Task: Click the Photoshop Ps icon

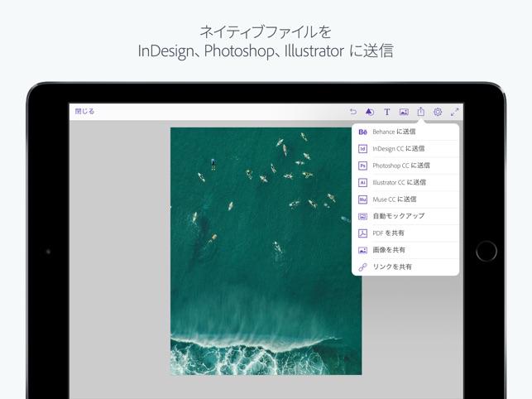Action: tap(362, 166)
